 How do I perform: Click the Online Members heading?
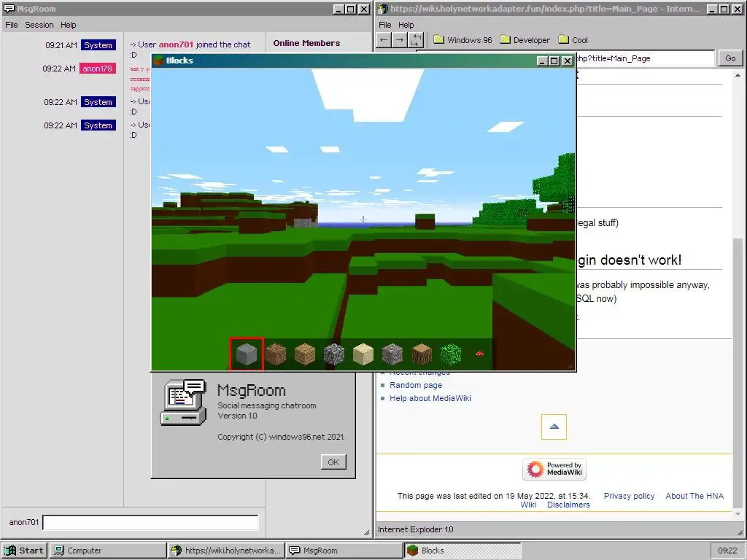[x=306, y=43]
